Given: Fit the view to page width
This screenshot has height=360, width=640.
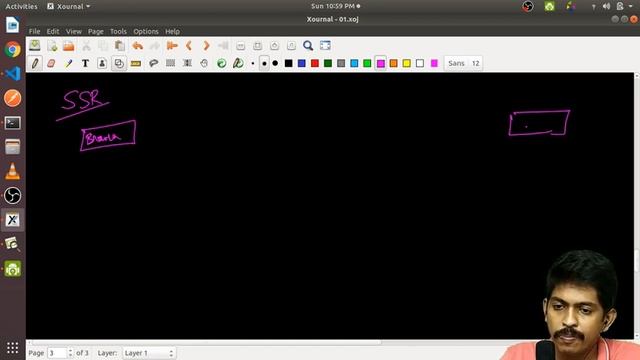Looking at the screenshot, I should click(258, 46).
